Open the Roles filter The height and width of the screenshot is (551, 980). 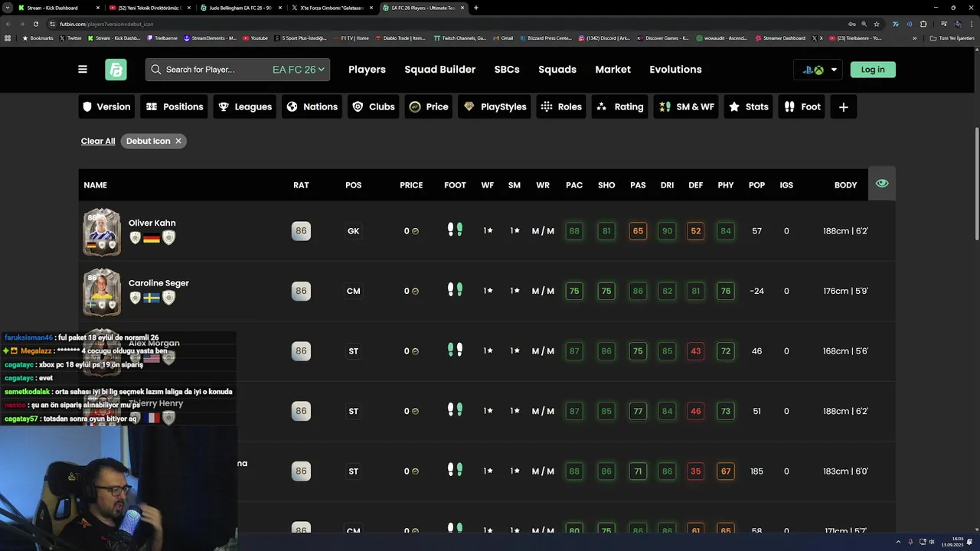pyautogui.click(x=561, y=107)
